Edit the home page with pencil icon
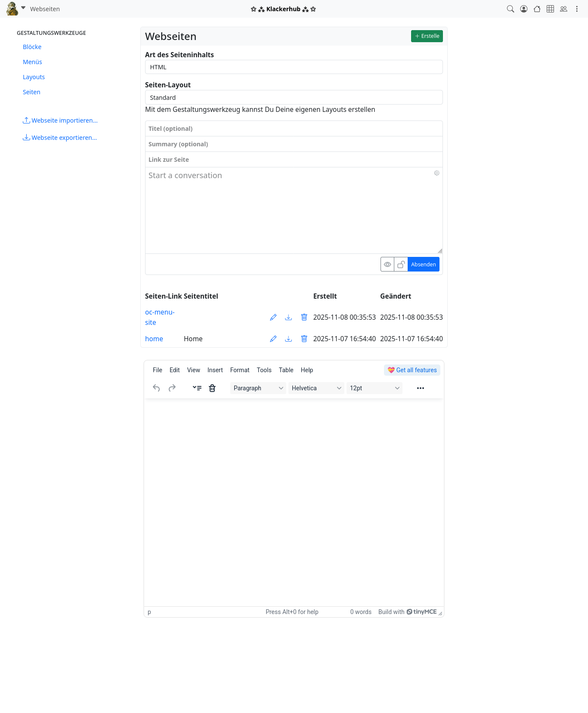 tap(273, 339)
